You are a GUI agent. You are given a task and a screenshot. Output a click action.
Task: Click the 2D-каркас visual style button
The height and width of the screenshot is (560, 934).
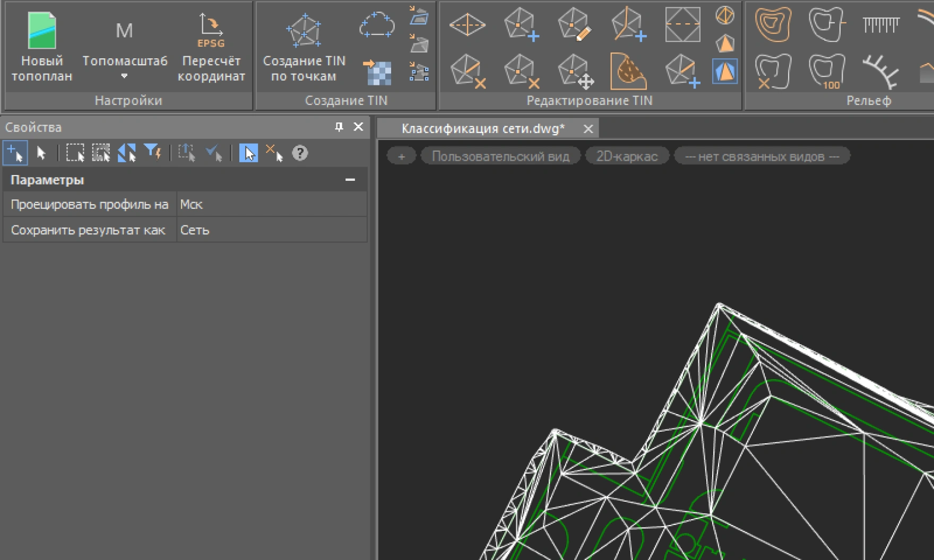627,156
